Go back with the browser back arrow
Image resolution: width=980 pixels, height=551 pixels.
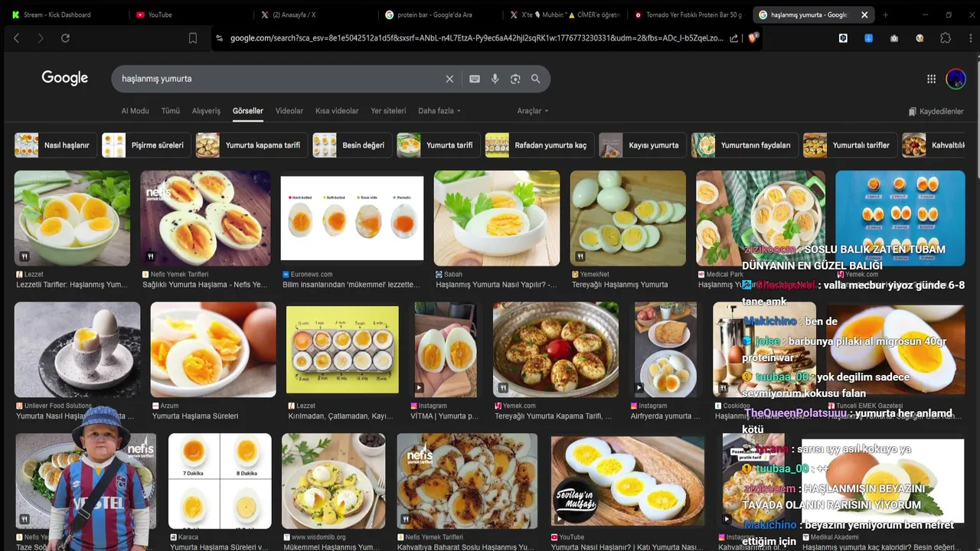pos(17,38)
